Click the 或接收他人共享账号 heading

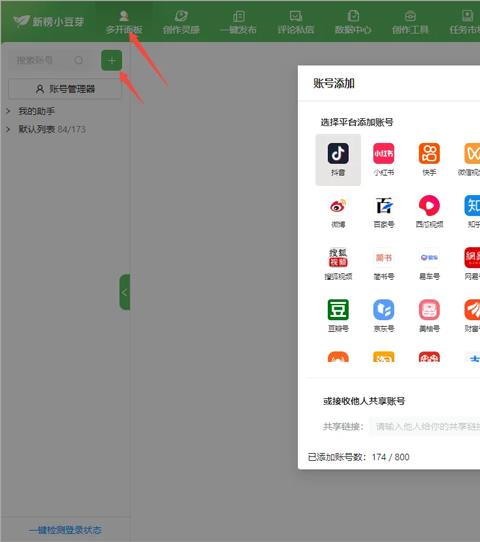[x=364, y=401]
